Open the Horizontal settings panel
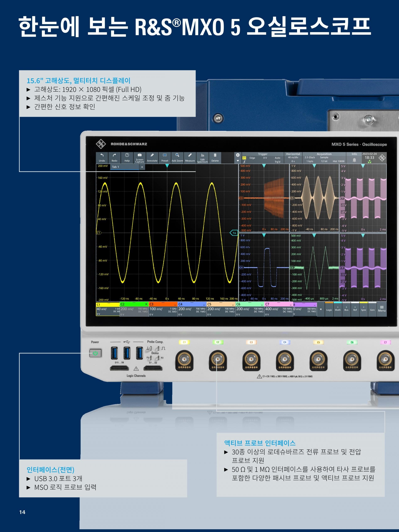 [x=293, y=158]
